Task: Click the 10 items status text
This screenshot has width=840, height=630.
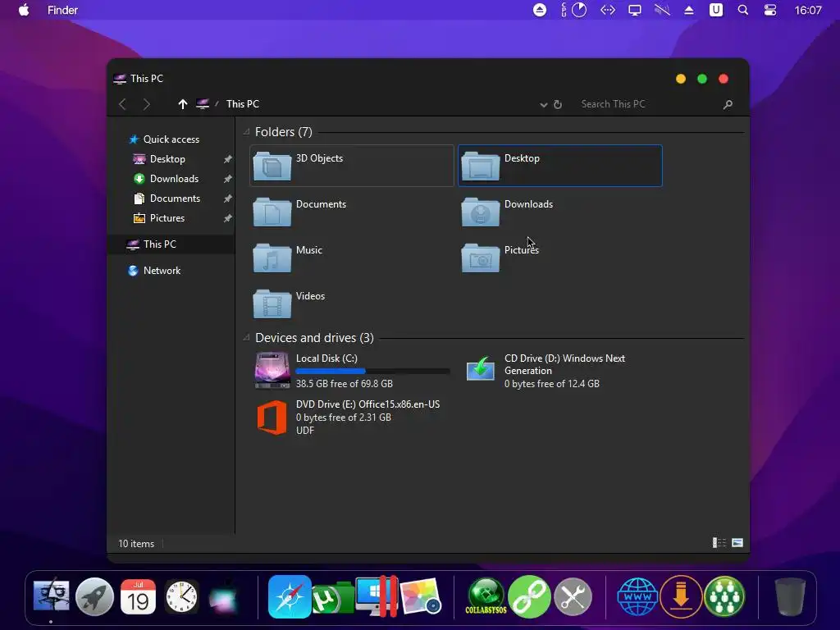Action: (136, 544)
